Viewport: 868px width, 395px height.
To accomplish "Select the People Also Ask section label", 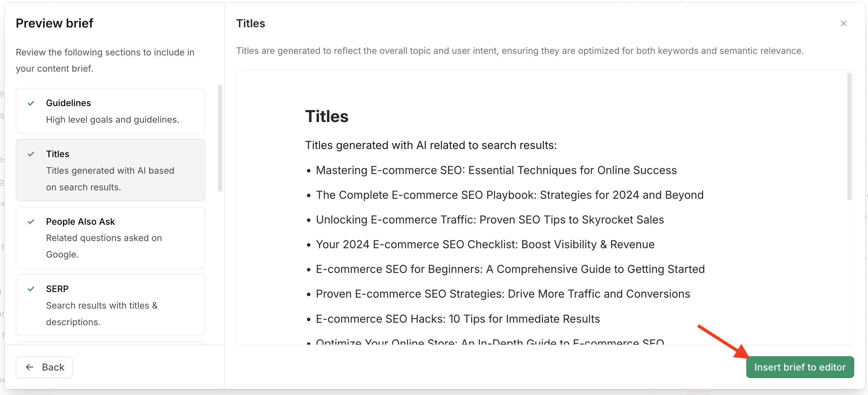I will [x=80, y=221].
